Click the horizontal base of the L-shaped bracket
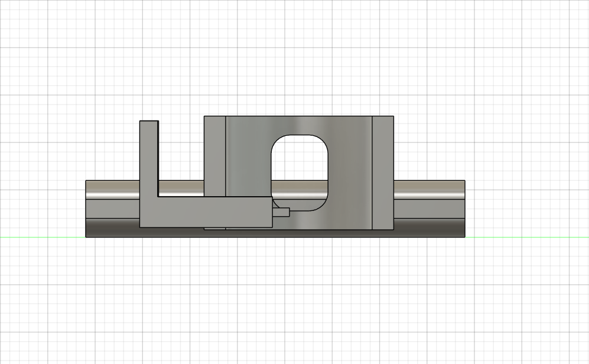 (207, 212)
